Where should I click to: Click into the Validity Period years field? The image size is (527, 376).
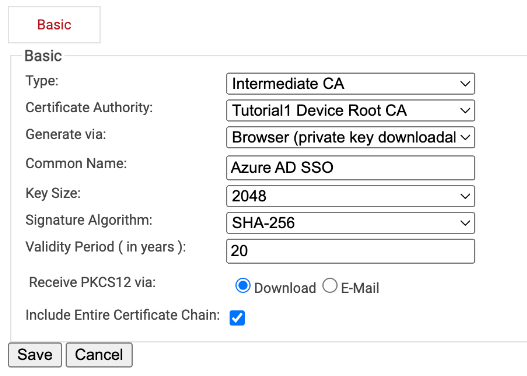click(x=350, y=251)
